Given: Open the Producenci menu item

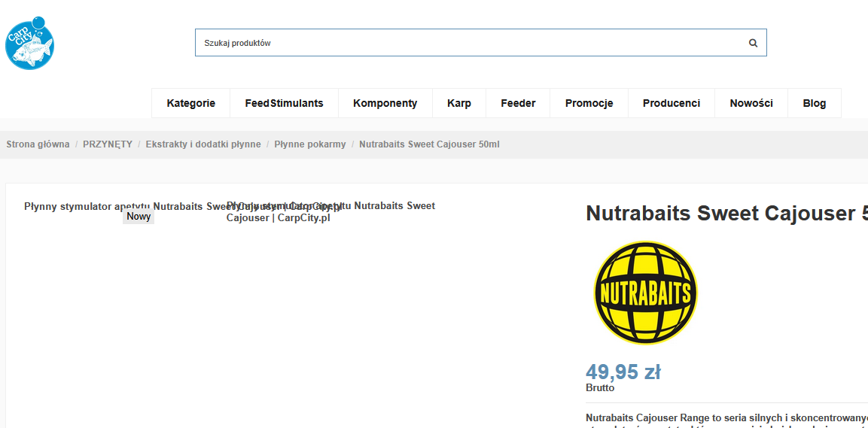Looking at the screenshot, I should [x=672, y=103].
